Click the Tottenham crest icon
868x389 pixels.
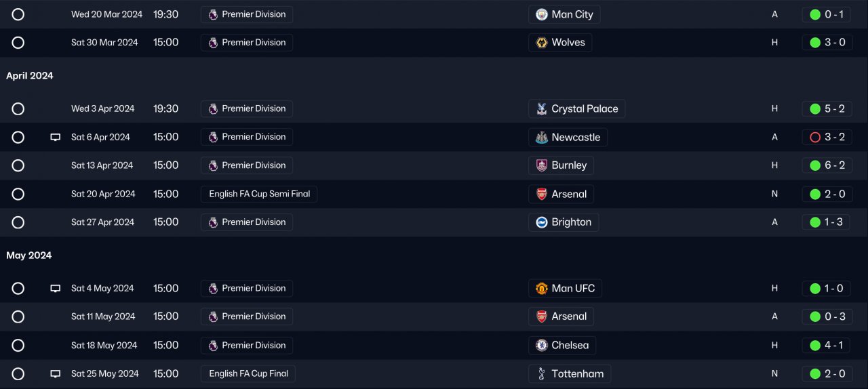tap(541, 374)
